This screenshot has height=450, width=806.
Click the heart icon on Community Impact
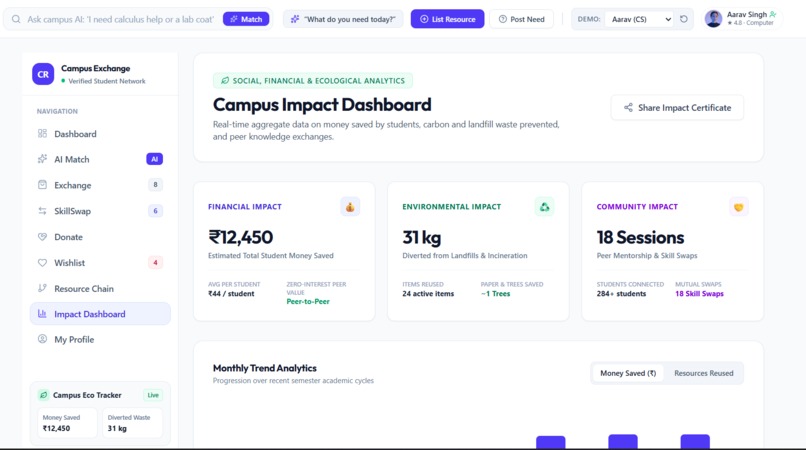tap(739, 207)
